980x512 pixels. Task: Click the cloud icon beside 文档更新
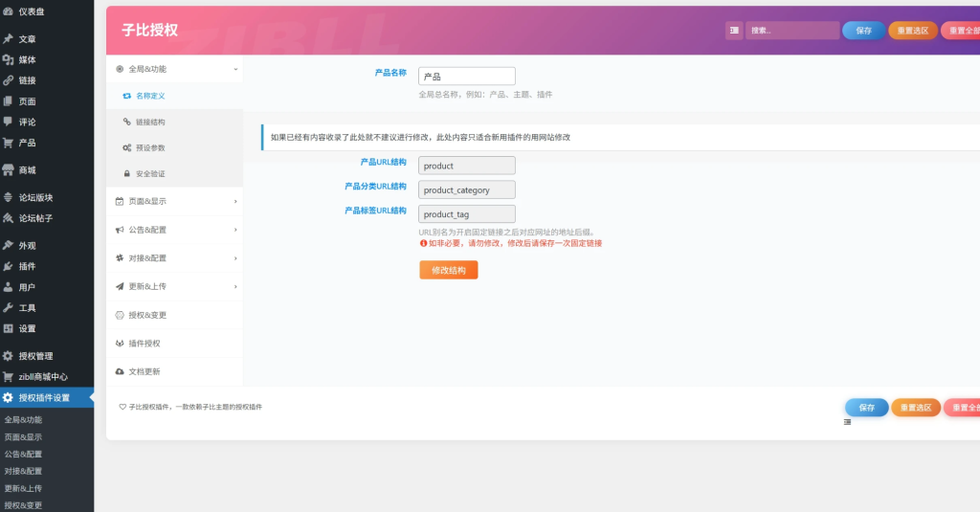tap(120, 371)
